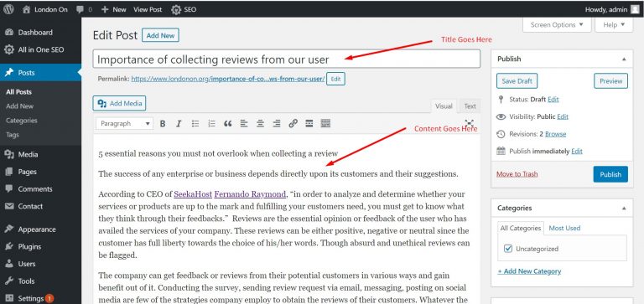Screen dimensions: 644x304
Task: Click Move to Trash
Action: tap(517, 174)
